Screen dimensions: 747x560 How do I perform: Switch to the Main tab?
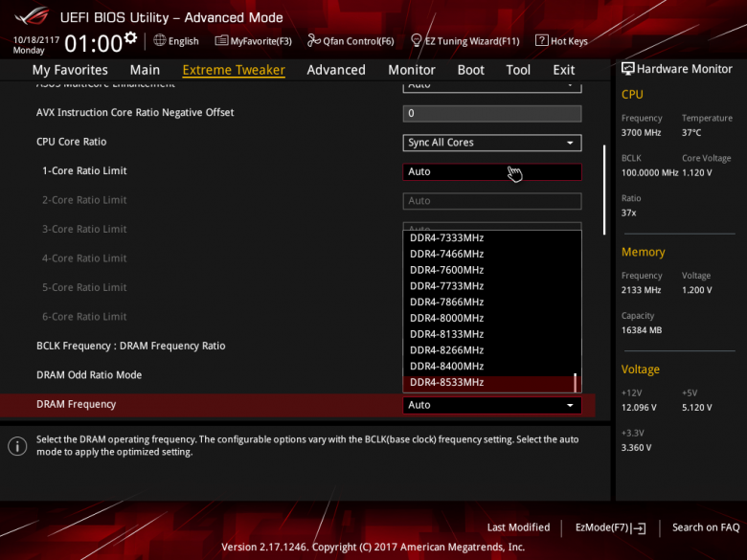coord(145,70)
